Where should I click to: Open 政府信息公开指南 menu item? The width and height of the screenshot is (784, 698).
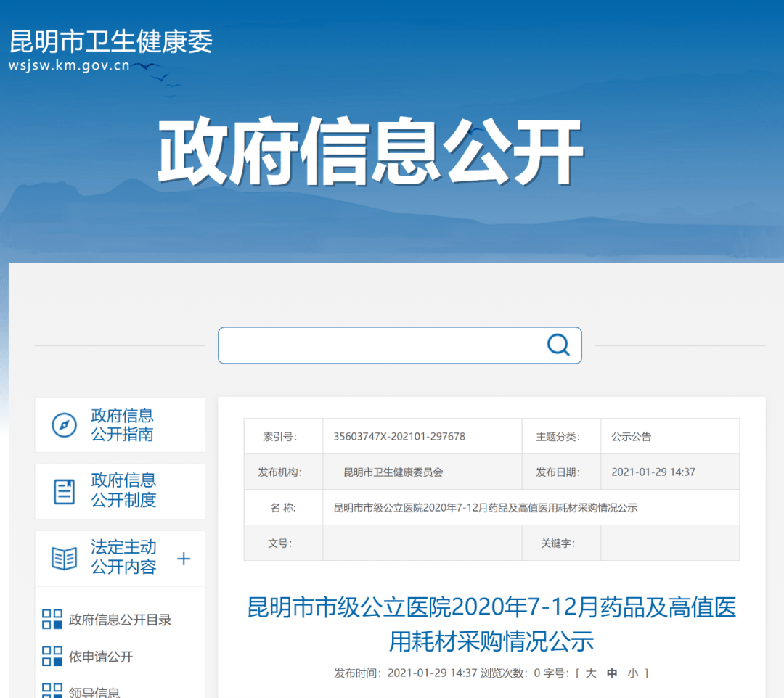point(120,425)
